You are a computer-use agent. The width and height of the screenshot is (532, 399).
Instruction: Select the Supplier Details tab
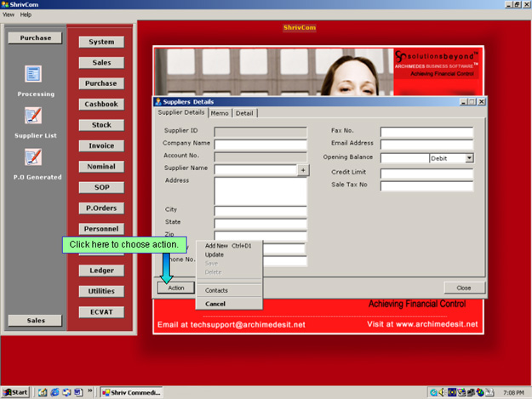click(181, 112)
